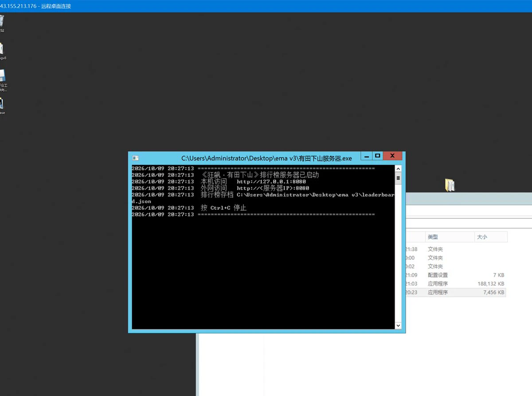Image resolution: width=532 pixels, height=396 pixels.
Task: Click the http://127.0.0.1:8080 text in console
Action: tap(271, 181)
